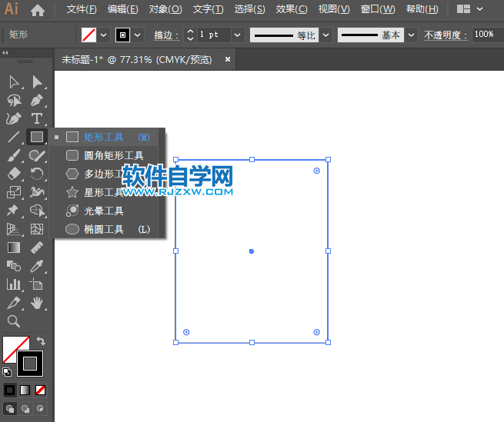Image resolution: width=504 pixels, height=422 pixels.
Task: Pick the Direct Selection tool
Action: tap(36, 81)
